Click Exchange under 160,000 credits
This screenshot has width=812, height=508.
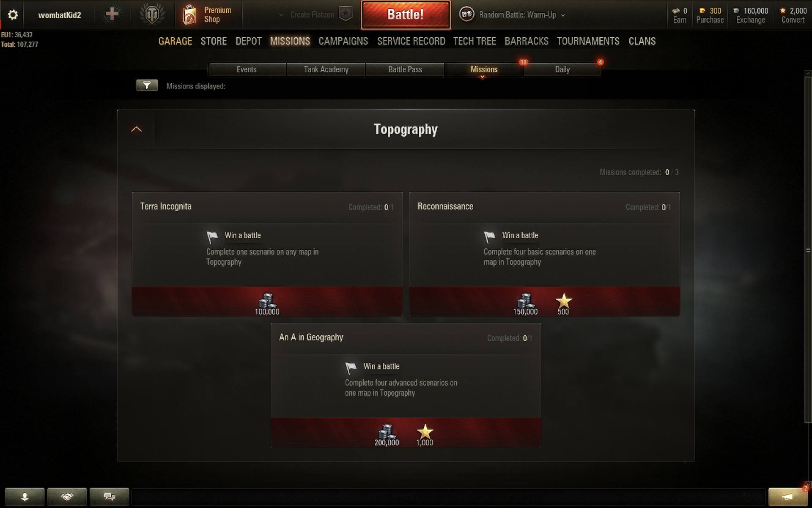(x=750, y=20)
